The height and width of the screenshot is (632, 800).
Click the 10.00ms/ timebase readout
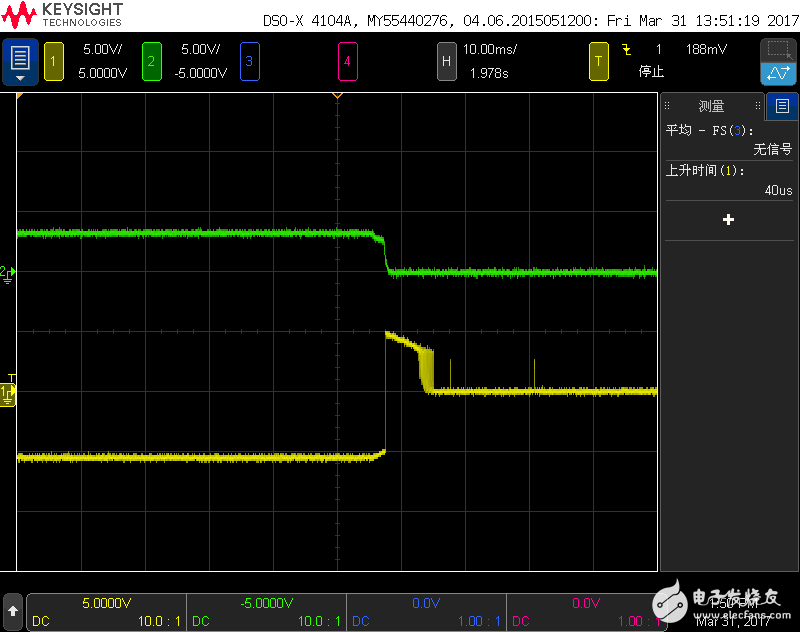[x=490, y=49]
